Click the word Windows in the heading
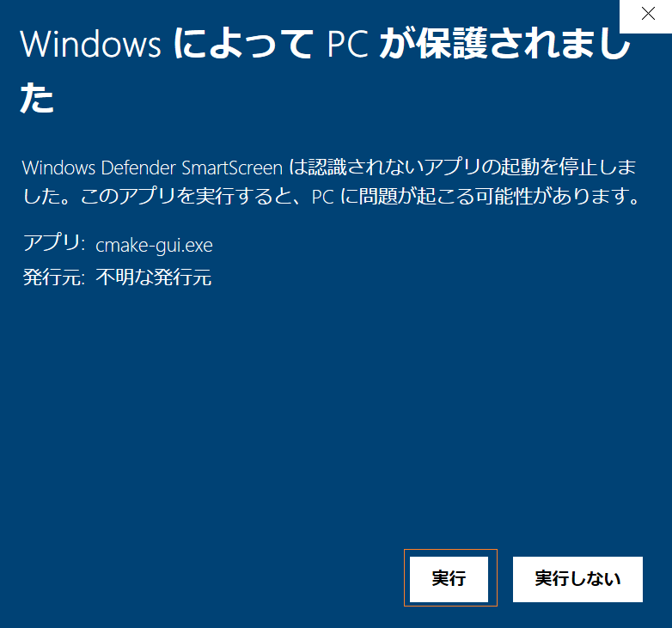This screenshot has width=672, height=628. [90, 44]
